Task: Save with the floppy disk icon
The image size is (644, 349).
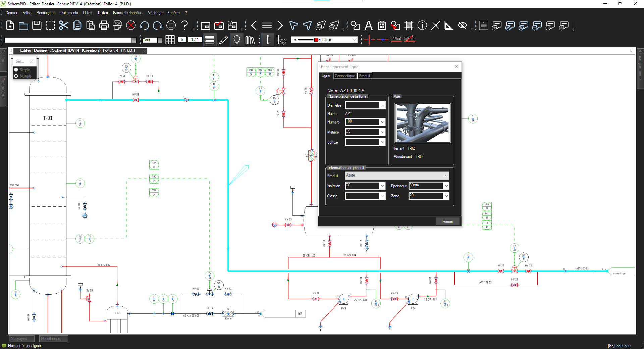Action: click(37, 25)
